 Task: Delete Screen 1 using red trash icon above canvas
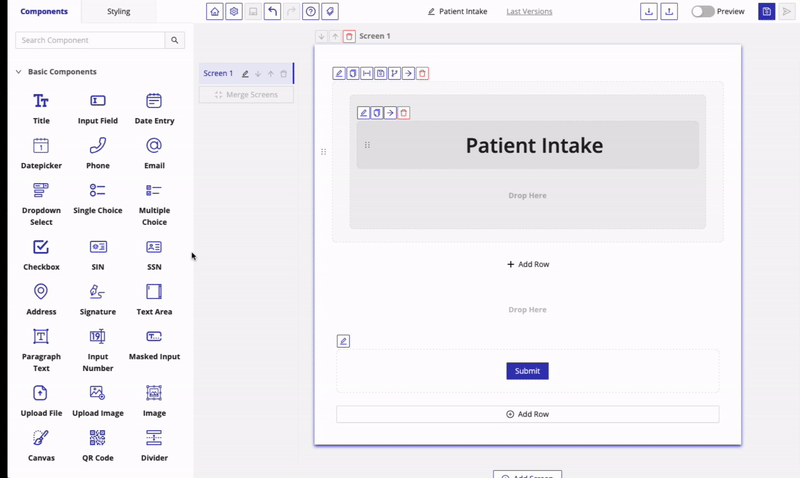349,36
